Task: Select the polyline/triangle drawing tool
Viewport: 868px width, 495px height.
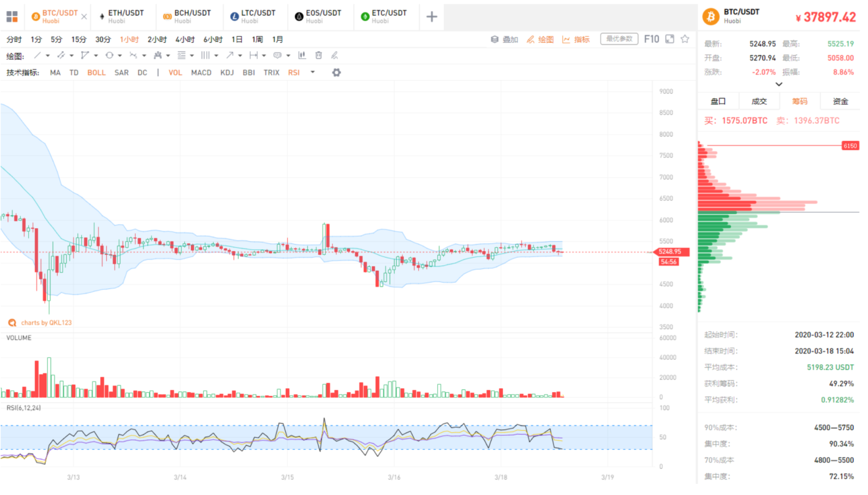Action: point(85,56)
